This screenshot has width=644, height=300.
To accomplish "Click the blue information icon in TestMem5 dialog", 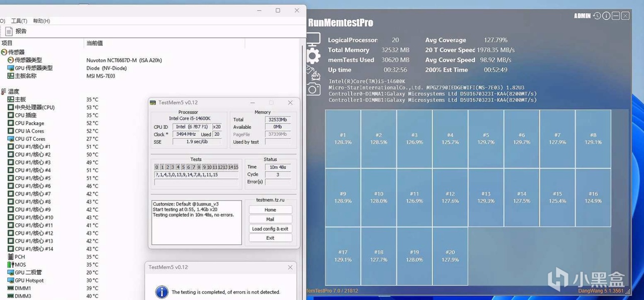I will pyautogui.click(x=162, y=292).
